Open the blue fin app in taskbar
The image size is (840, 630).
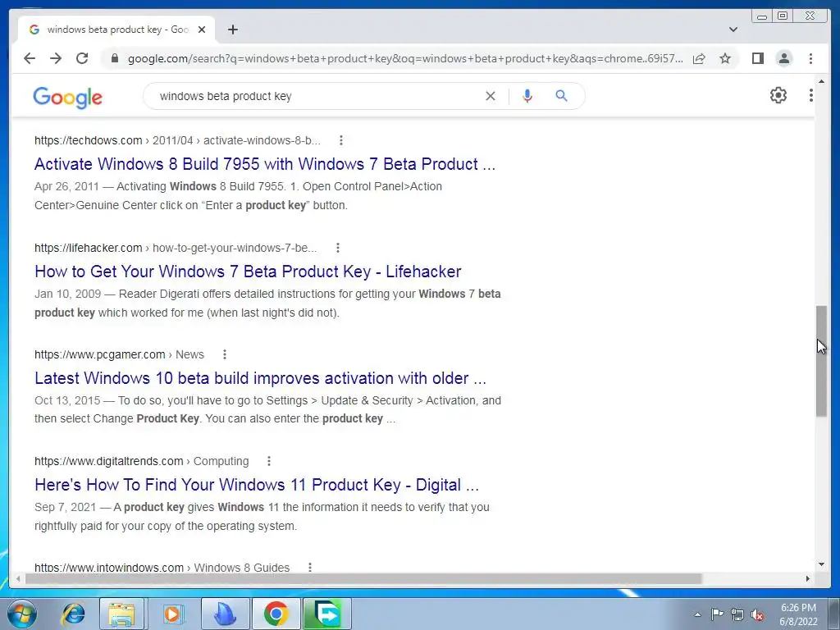tap(225, 614)
